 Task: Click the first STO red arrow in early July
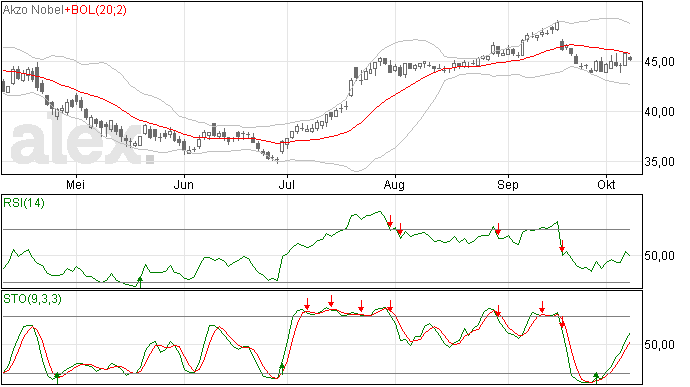(307, 304)
